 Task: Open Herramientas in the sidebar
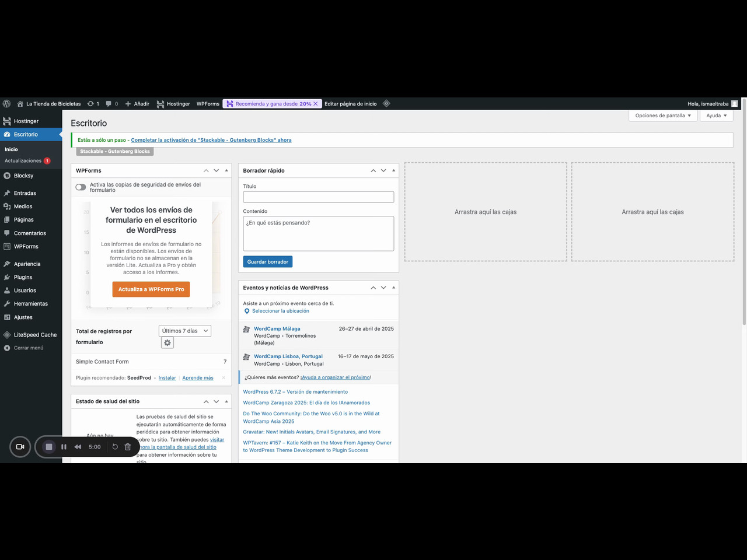[31, 304]
